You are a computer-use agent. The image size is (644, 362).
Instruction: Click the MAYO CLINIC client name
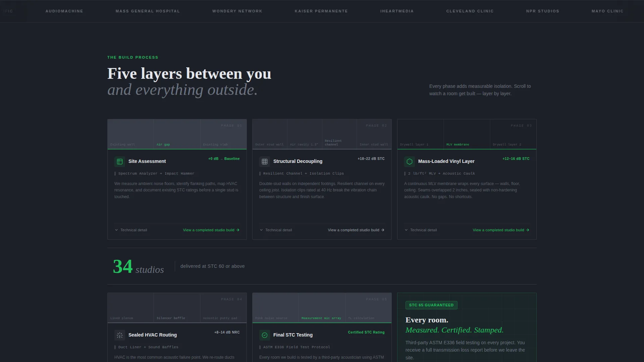coord(607,11)
